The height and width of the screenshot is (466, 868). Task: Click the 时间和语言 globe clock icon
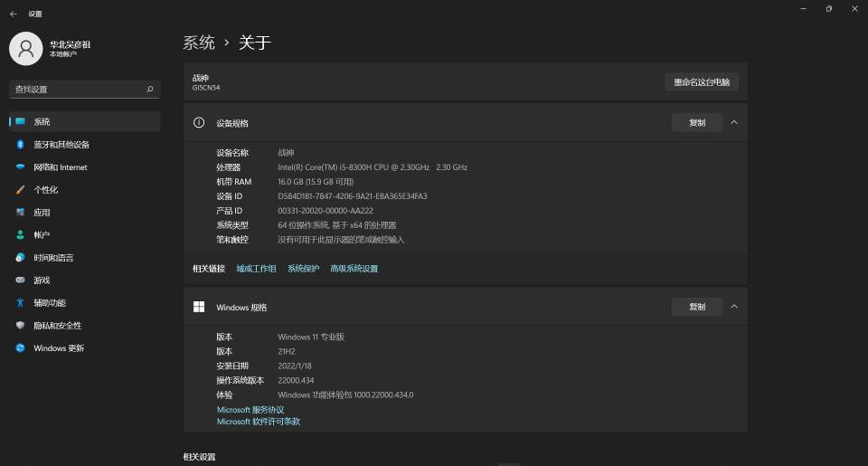pyautogui.click(x=21, y=258)
